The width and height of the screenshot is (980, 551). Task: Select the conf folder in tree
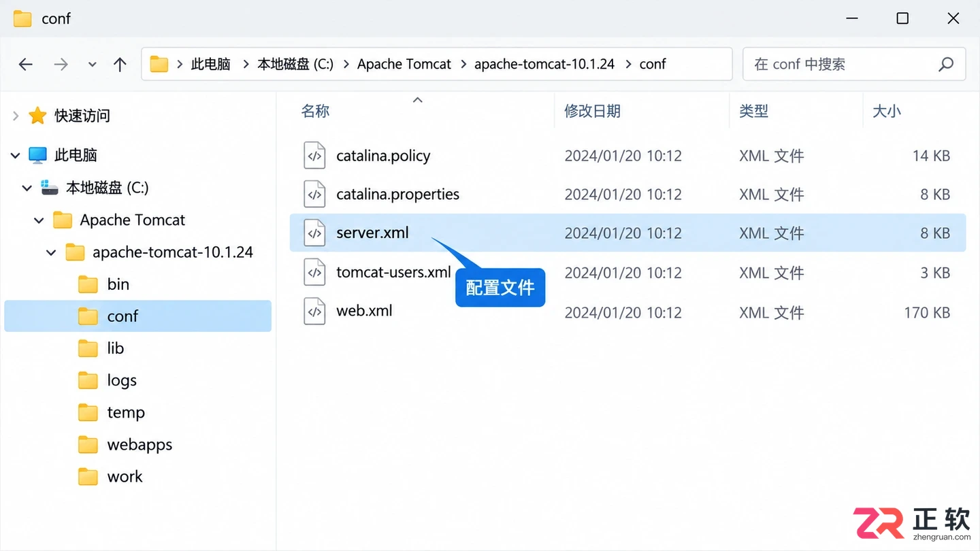pos(137,316)
